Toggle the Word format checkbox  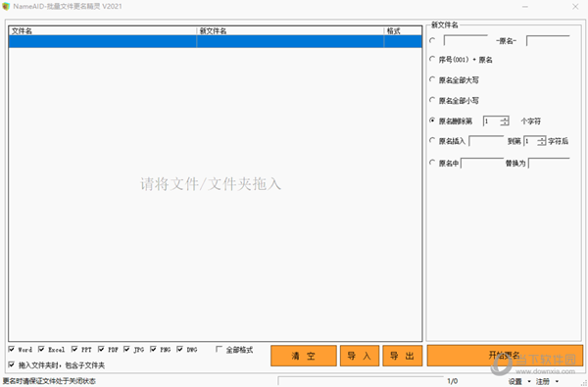tap(12, 350)
